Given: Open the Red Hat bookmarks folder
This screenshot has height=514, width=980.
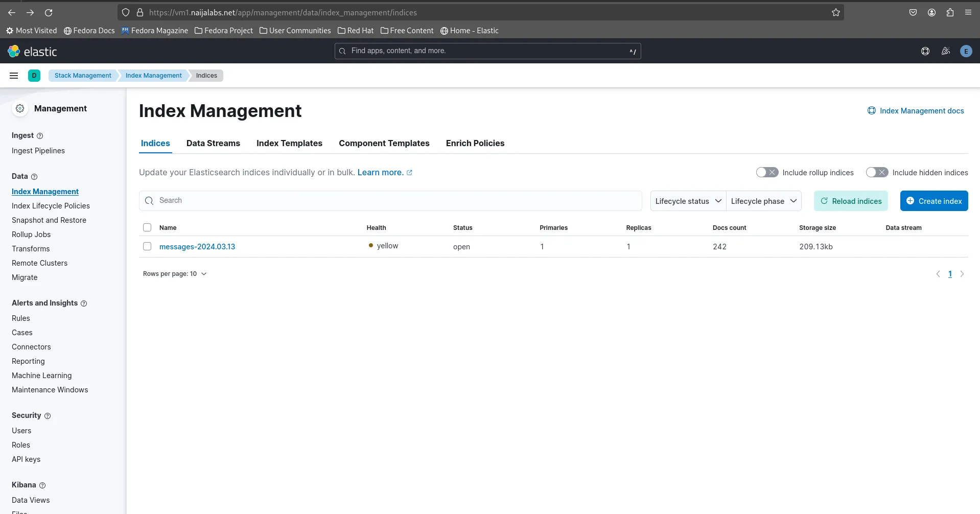Looking at the screenshot, I should (x=356, y=31).
